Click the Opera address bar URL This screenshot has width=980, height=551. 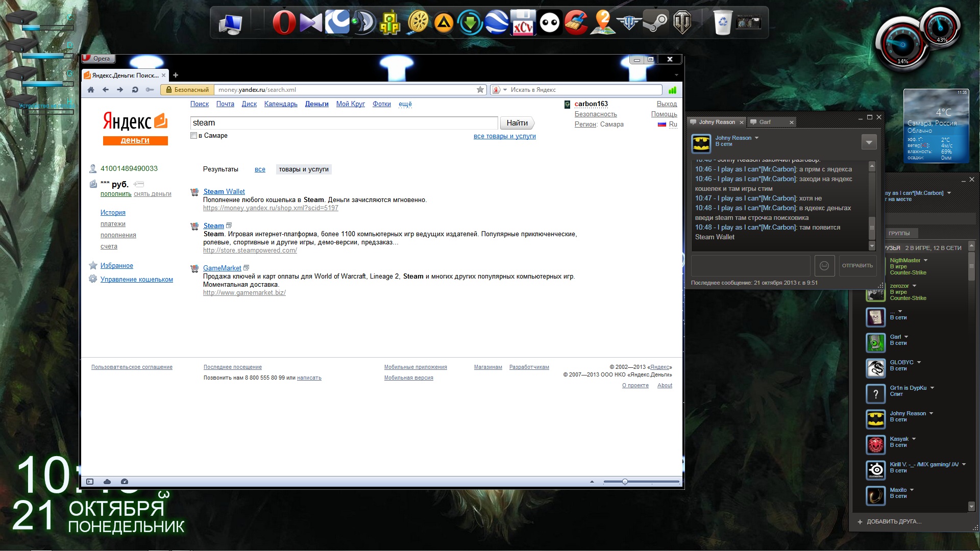pyautogui.click(x=345, y=90)
